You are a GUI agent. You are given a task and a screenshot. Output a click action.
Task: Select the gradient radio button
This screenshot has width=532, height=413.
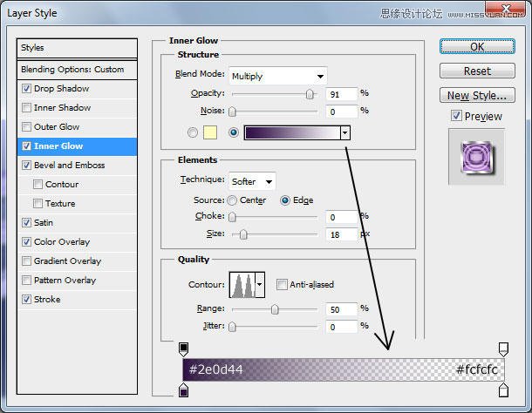click(x=234, y=132)
